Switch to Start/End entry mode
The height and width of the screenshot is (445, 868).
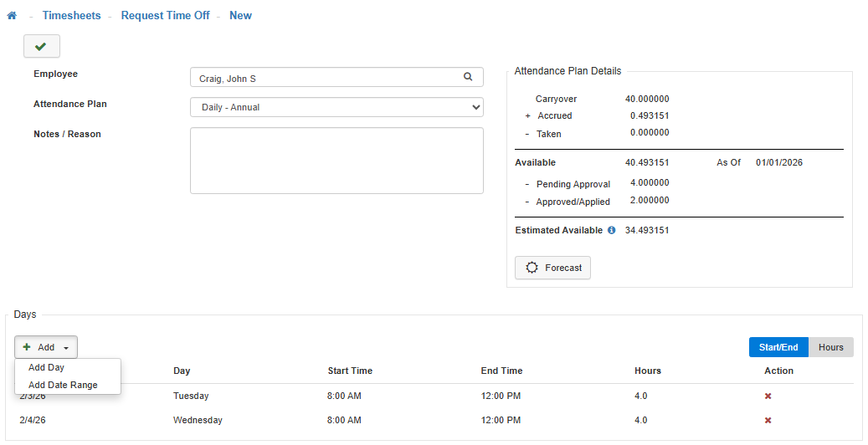click(x=778, y=347)
